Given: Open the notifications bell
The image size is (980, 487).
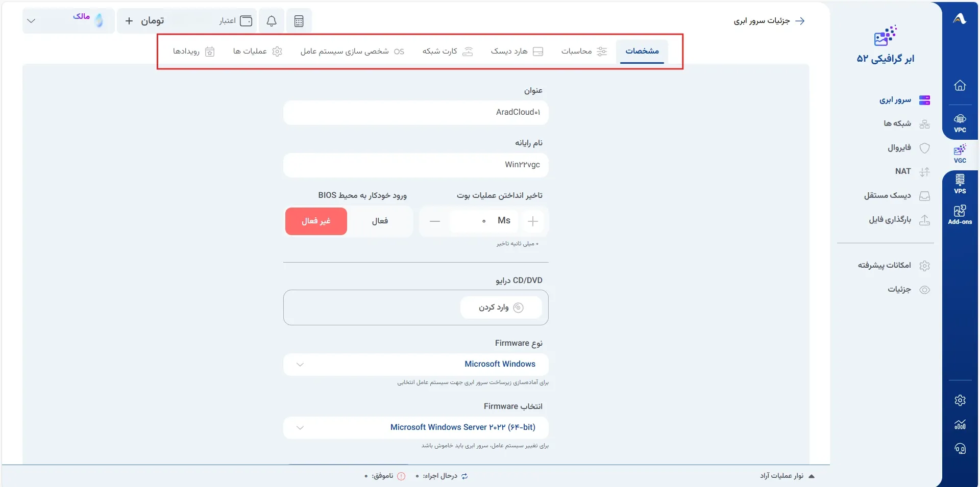Looking at the screenshot, I should (272, 21).
